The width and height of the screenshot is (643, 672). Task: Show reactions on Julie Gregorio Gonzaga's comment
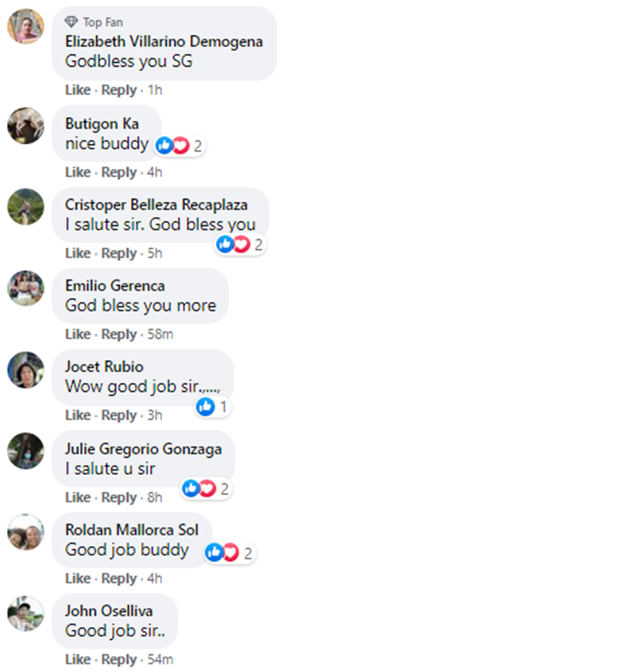click(x=206, y=489)
